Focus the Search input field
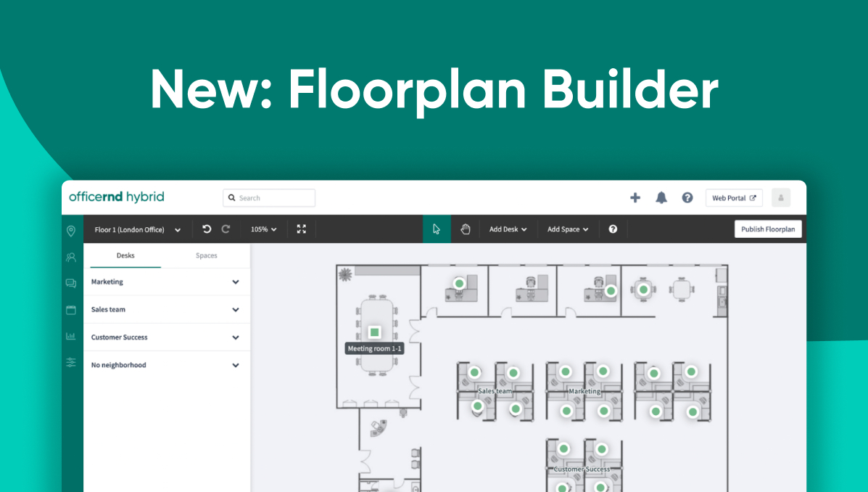 [269, 198]
